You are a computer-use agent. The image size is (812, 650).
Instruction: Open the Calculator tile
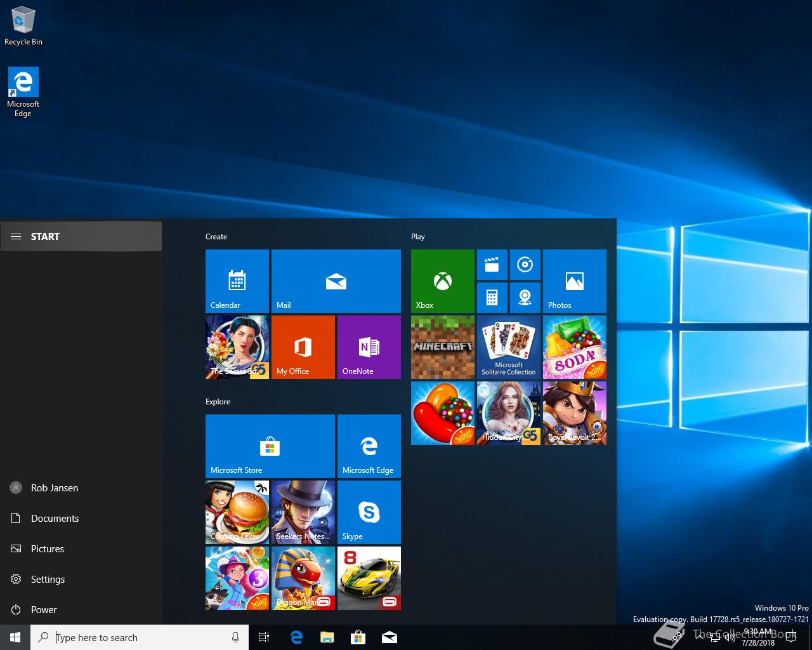(x=492, y=298)
